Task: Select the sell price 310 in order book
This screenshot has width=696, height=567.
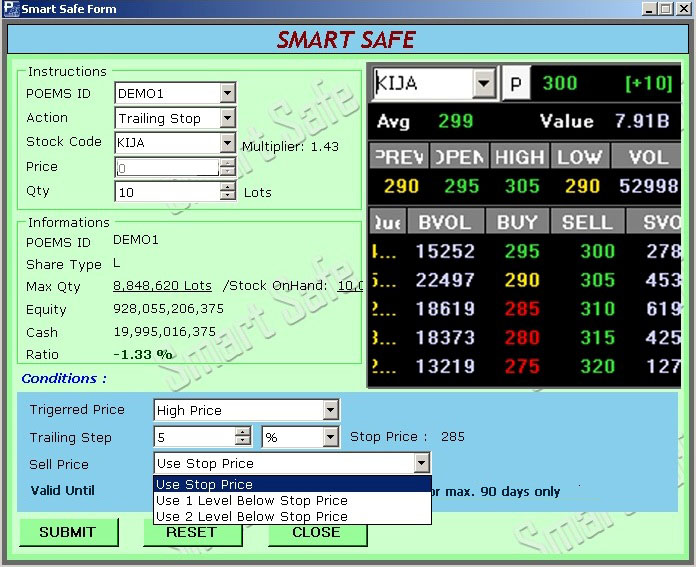Action: [x=597, y=309]
